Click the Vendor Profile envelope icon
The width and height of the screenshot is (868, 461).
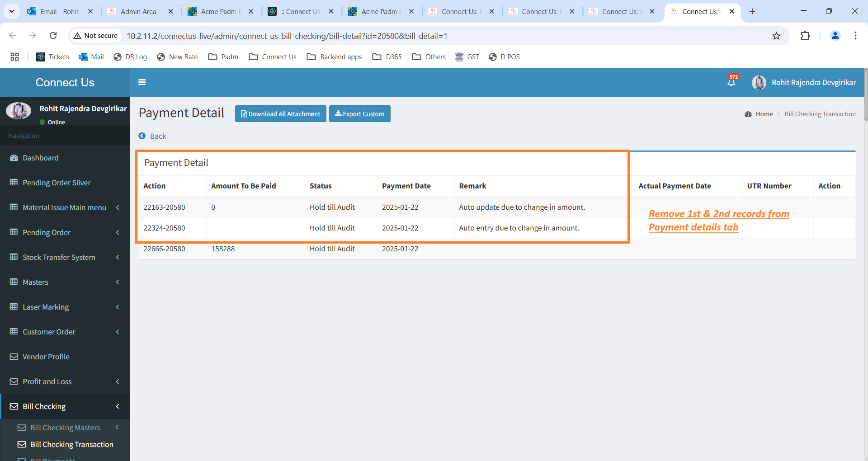point(14,357)
